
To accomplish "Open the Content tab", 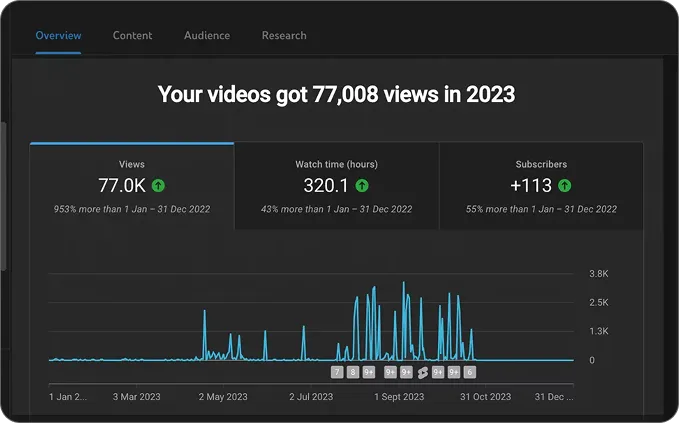I will [x=133, y=36].
